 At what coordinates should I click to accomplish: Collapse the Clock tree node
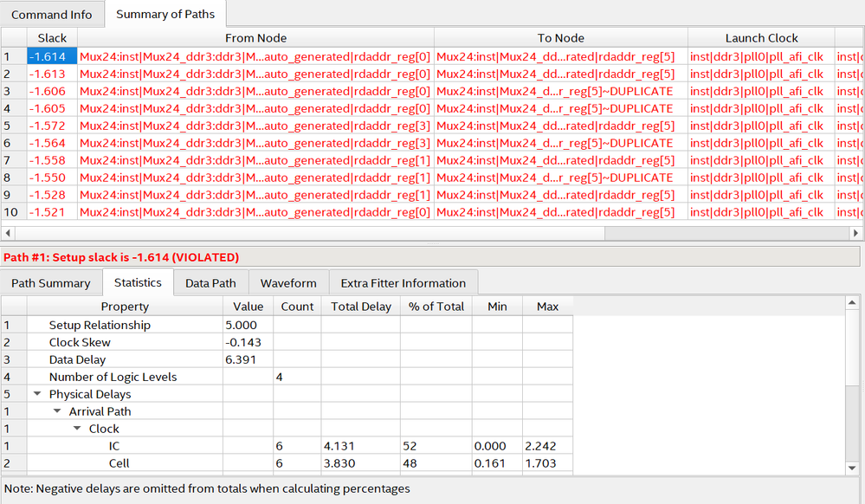pyautogui.click(x=77, y=429)
